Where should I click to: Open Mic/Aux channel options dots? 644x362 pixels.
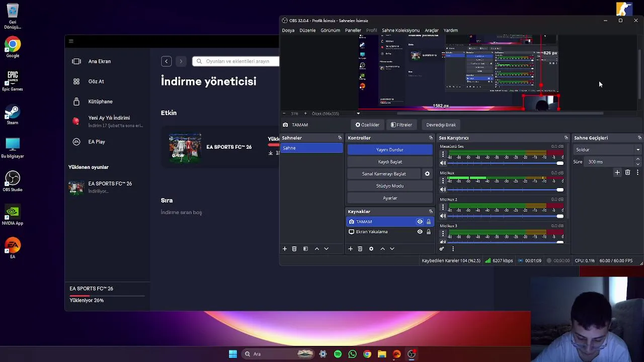tap(443, 182)
